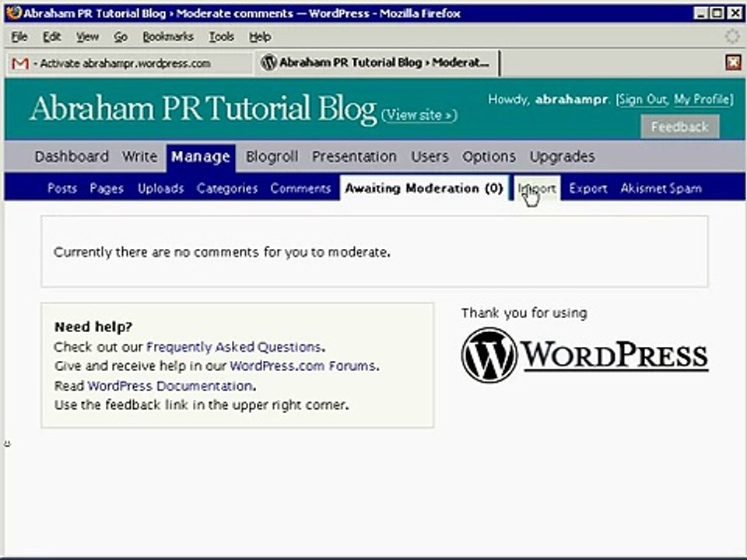Screen dimensions: 747x560
Task: Click the Gmail icon on the first tab
Action: 20,63
